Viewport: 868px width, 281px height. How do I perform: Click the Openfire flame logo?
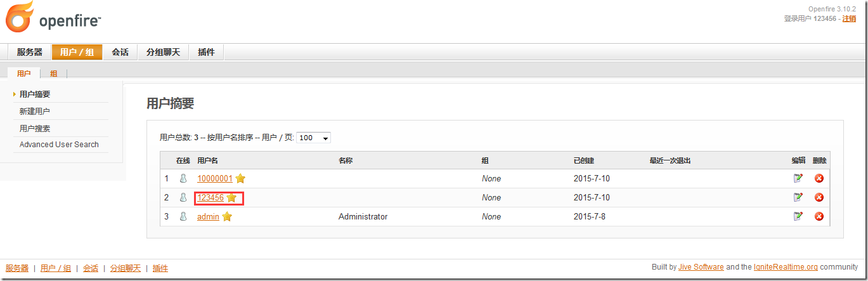[20, 18]
